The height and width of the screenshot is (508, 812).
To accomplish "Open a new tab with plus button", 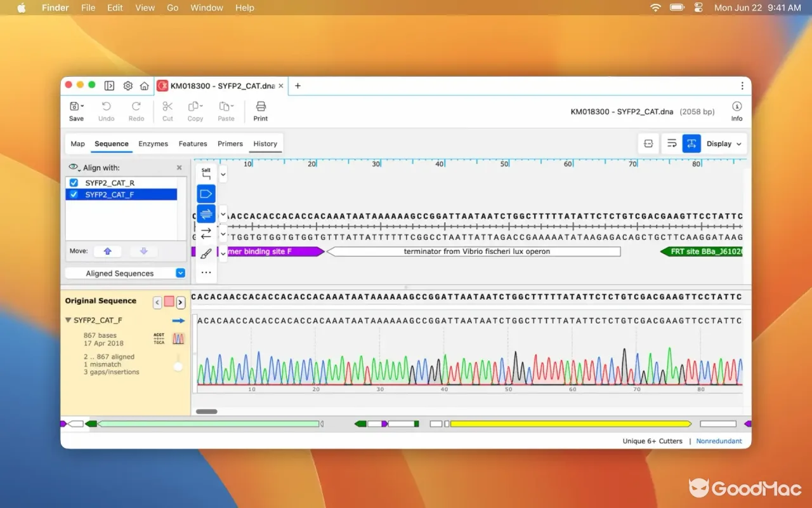I will click(x=298, y=86).
